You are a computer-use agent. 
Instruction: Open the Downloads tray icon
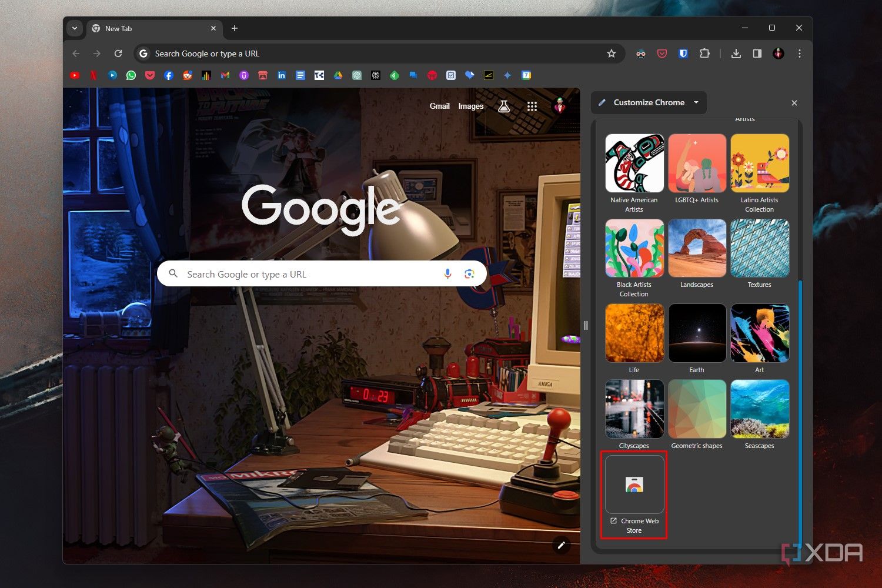[x=736, y=53]
